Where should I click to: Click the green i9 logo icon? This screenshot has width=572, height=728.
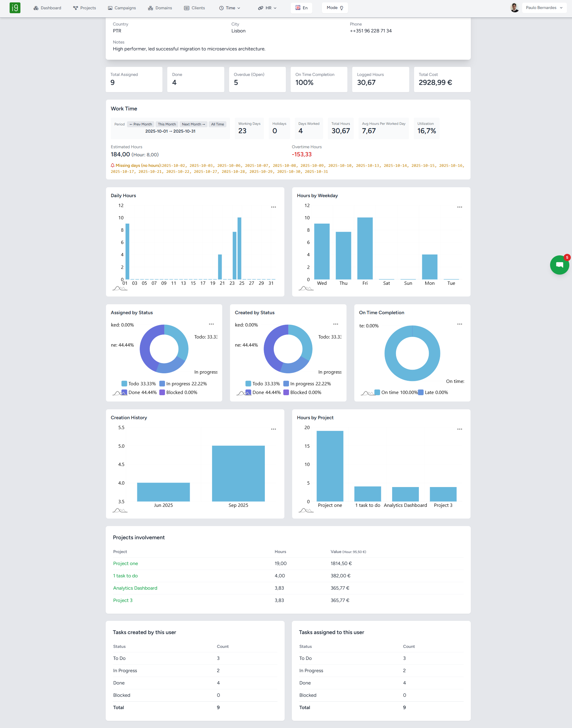[x=15, y=8]
